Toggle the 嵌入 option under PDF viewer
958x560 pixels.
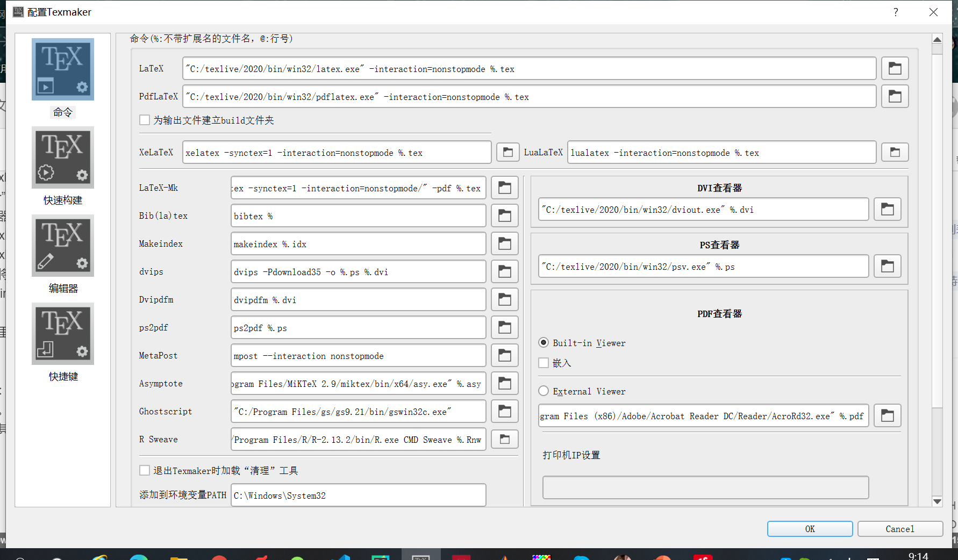click(x=544, y=363)
